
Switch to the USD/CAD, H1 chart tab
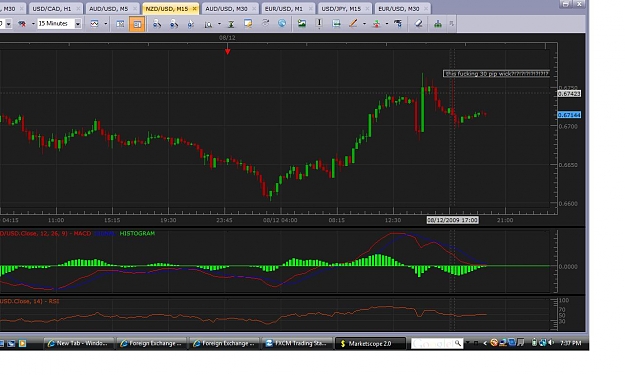[x=55, y=8]
